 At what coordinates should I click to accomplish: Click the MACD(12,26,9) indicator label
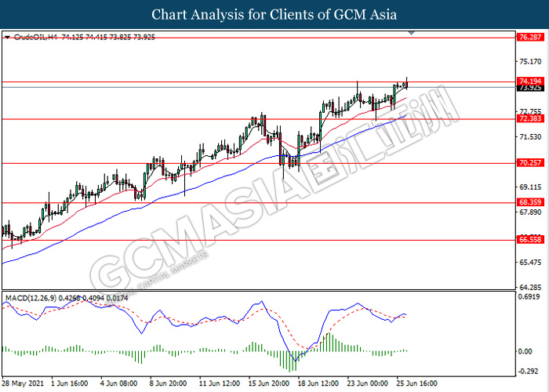(x=31, y=298)
